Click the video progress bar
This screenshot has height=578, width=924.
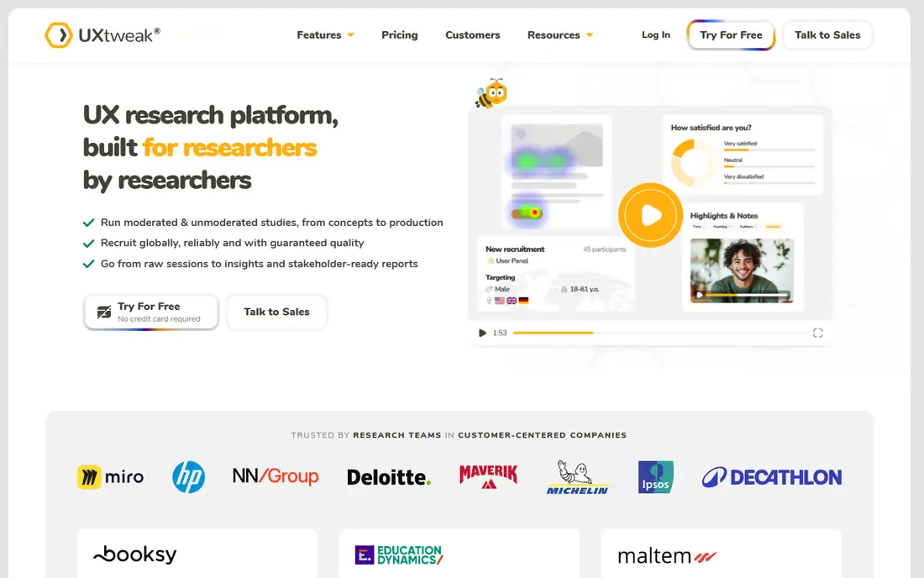pyautogui.click(x=659, y=333)
